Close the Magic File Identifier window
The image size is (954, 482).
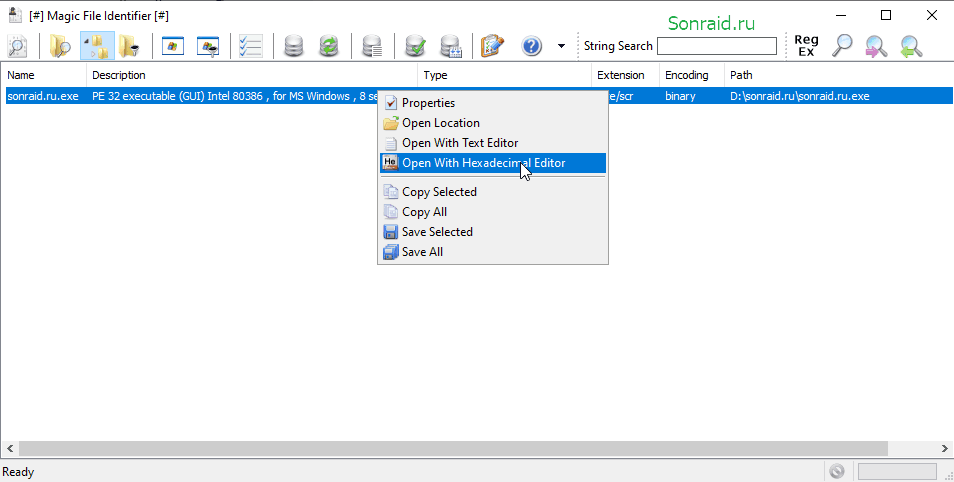coord(931,15)
